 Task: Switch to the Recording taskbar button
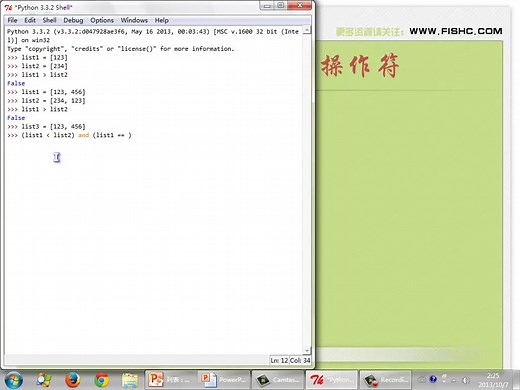385,379
